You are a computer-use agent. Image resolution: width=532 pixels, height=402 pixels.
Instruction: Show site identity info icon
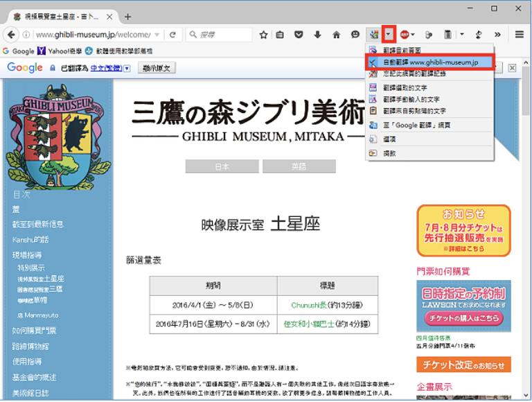click(x=26, y=35)
